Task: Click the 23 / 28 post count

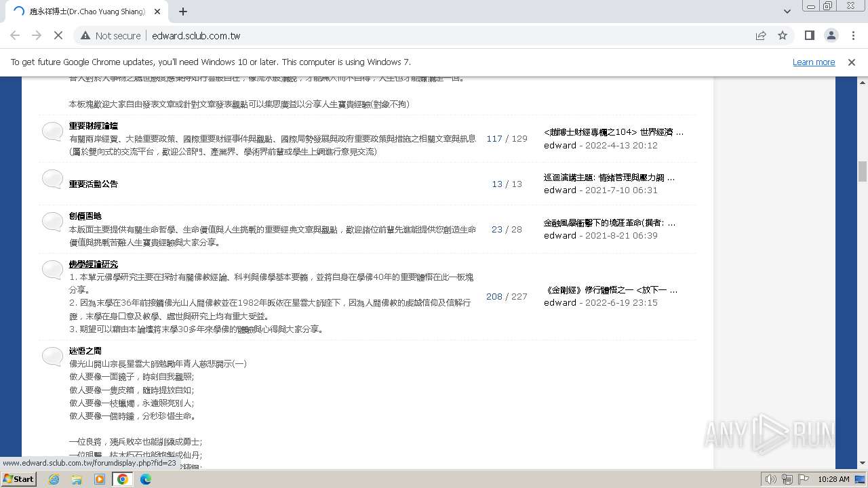Action: [507, 229]
